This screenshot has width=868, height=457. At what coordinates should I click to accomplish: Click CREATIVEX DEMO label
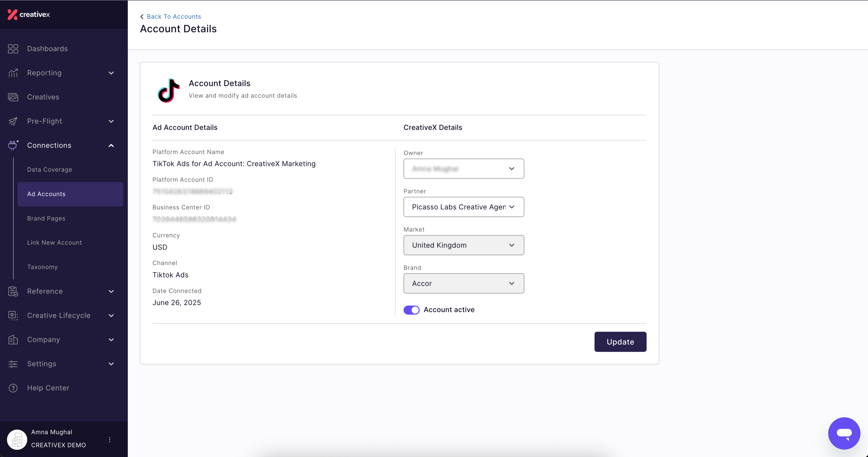(59, 445)
